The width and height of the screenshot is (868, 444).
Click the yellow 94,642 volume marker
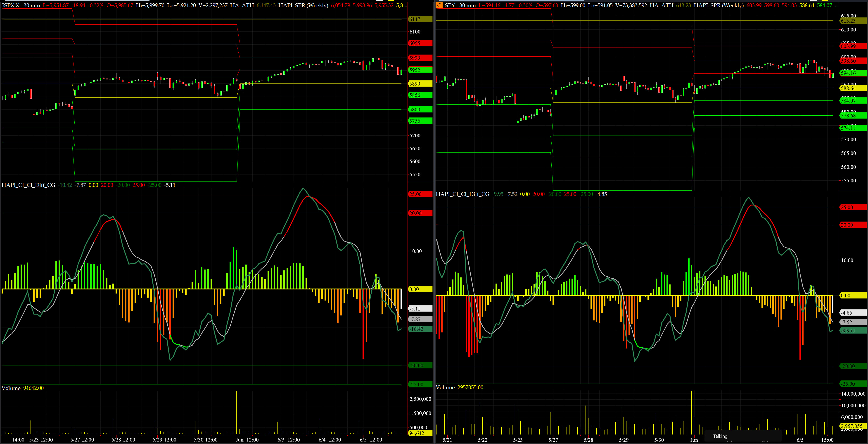(420, 433)
